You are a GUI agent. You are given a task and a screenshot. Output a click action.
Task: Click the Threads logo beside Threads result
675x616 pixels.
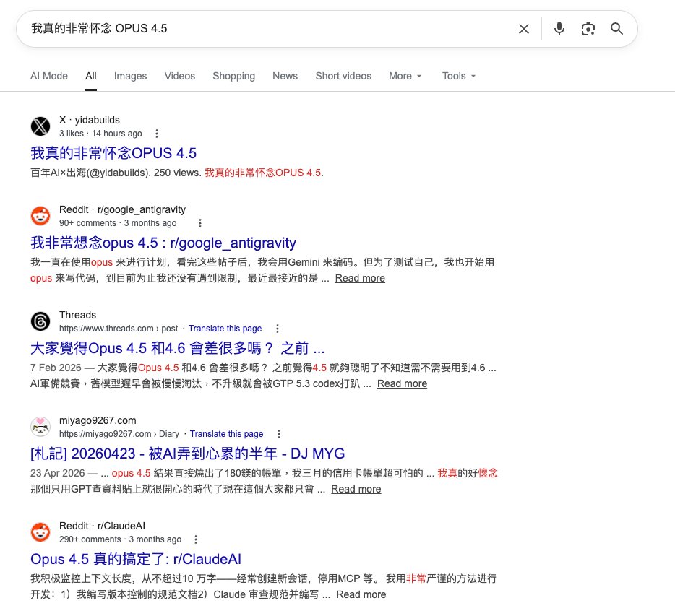tap(40, 321)
